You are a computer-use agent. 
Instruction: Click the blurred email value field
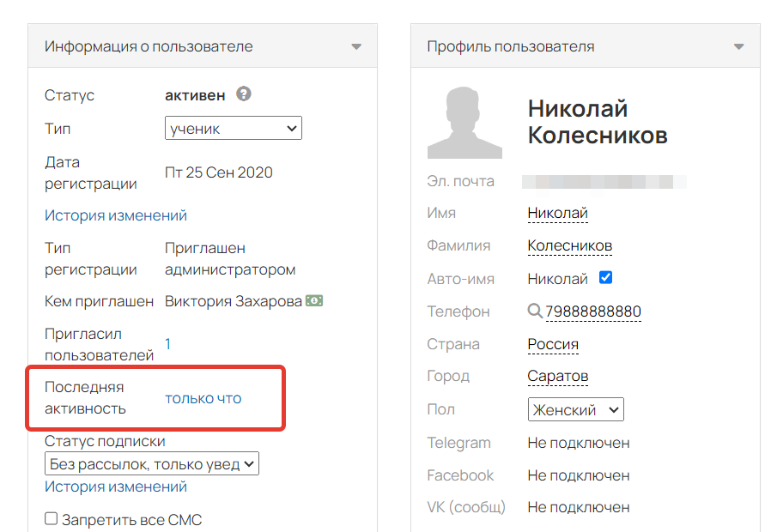592,181
